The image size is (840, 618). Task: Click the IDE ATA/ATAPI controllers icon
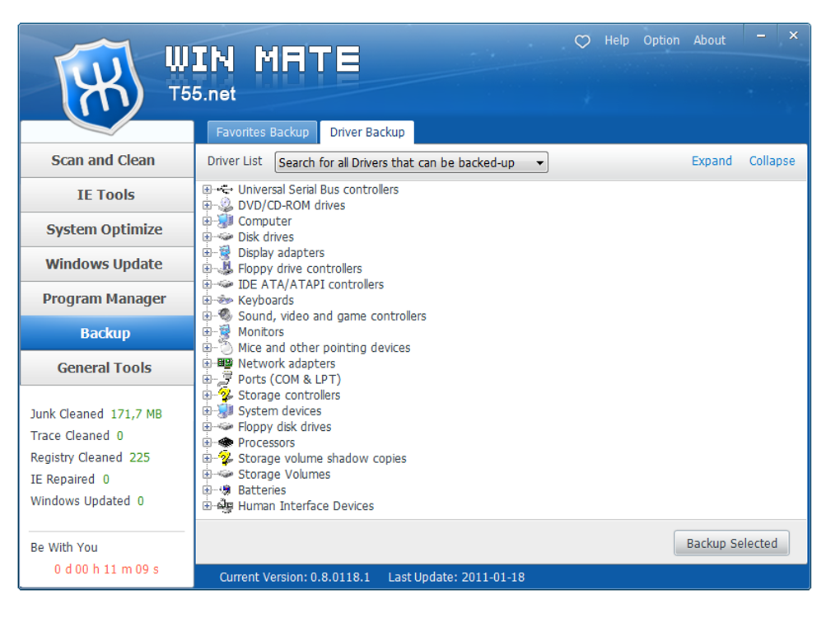(225, 284)
